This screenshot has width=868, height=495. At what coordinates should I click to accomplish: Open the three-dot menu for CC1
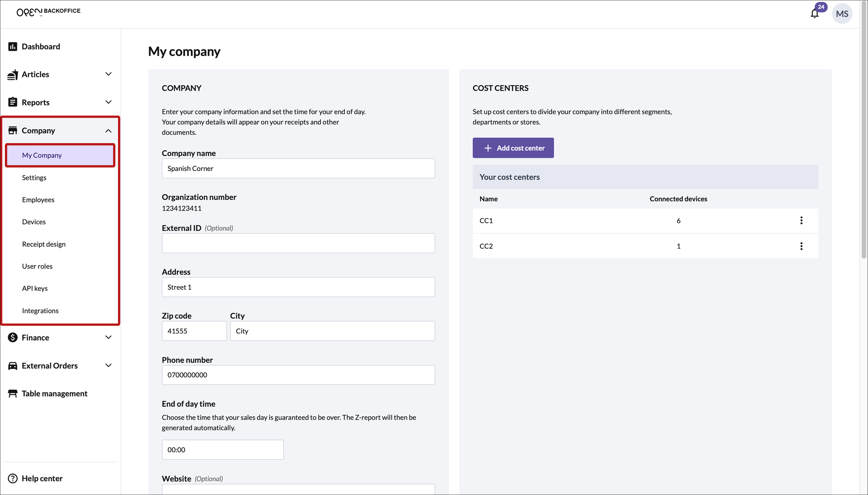click(x=801, y=220)
